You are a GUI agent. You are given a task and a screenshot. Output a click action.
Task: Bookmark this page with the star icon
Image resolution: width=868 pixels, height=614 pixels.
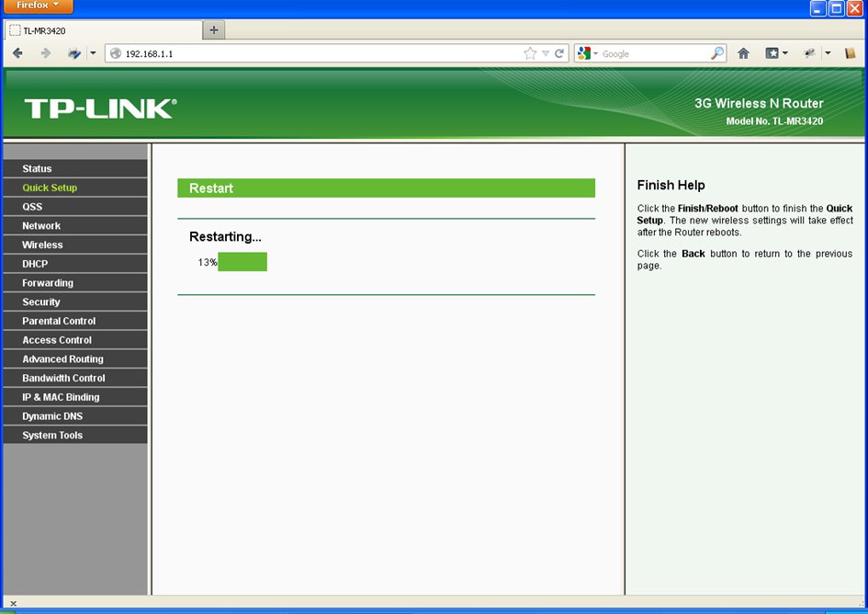[530, 53]
